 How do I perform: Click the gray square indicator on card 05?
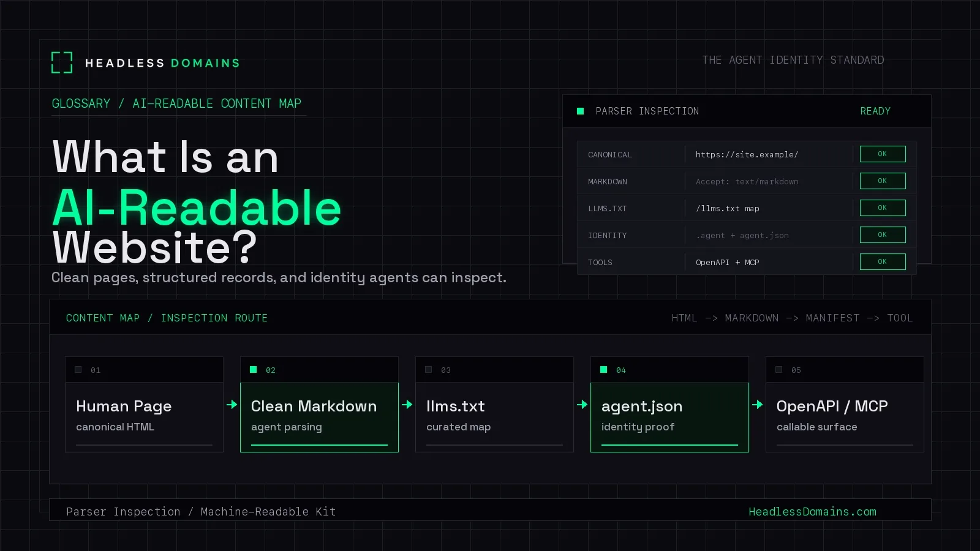(x=779, y=370)
